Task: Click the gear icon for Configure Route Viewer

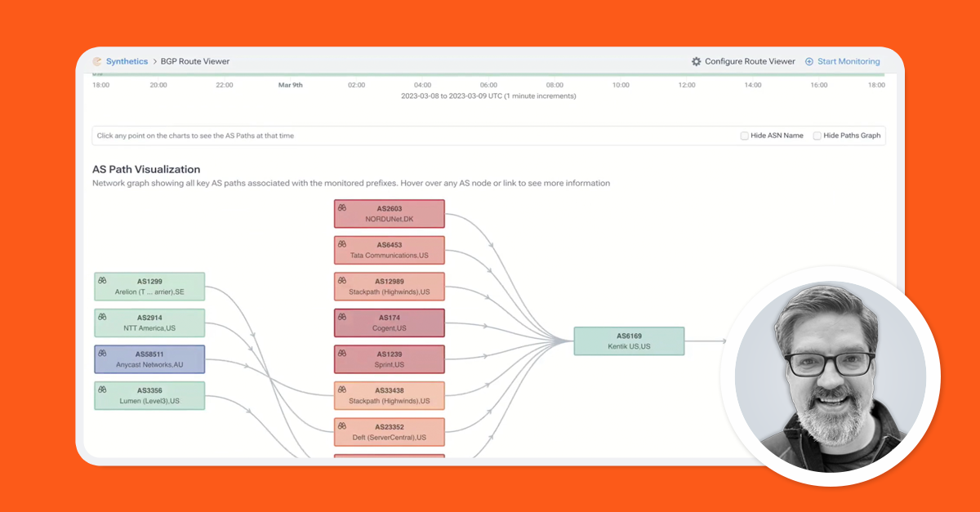Action: 697,61
